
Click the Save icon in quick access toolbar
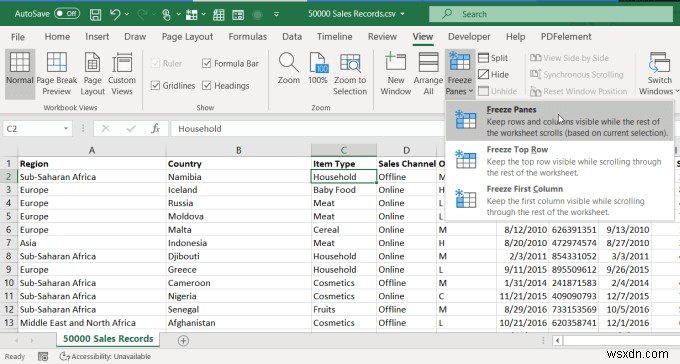(95, 14)
